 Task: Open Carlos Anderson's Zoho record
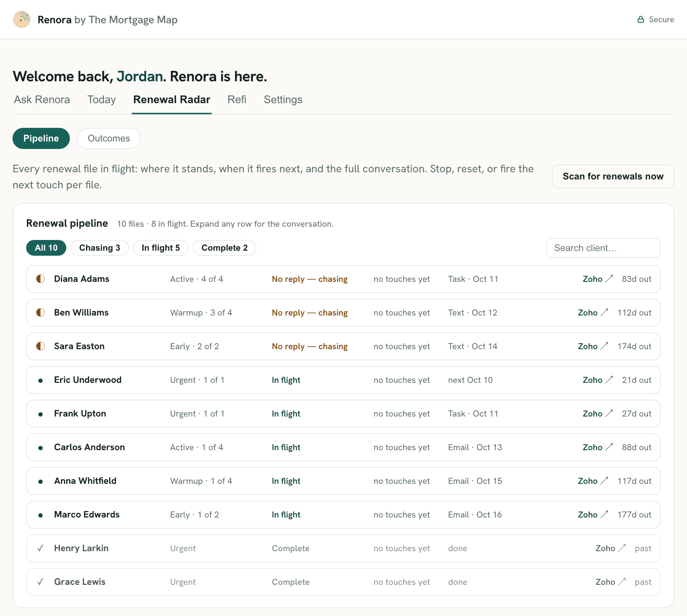(x=598, y=447)
